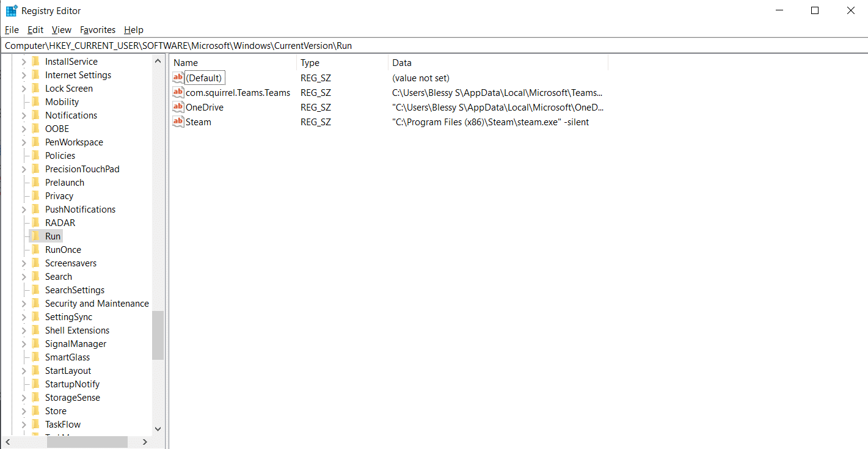The width and height of the screenshot is (868, 449).
Task: Open the View menu
Action: coord(61,30)
